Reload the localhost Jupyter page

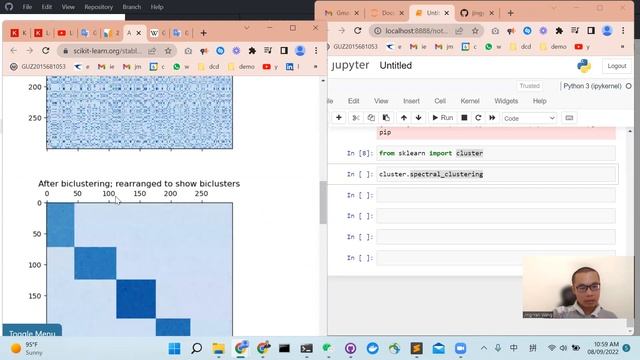358,31
